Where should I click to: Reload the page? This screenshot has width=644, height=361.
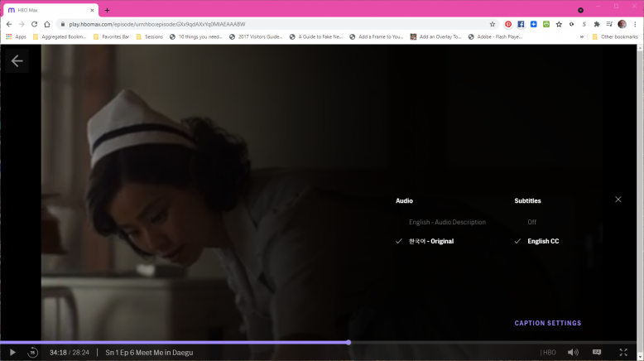35,24
